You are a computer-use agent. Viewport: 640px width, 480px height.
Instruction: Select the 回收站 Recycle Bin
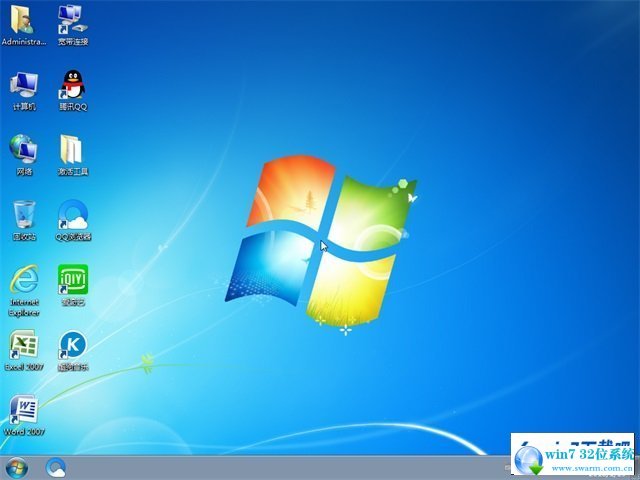[24, 220]
